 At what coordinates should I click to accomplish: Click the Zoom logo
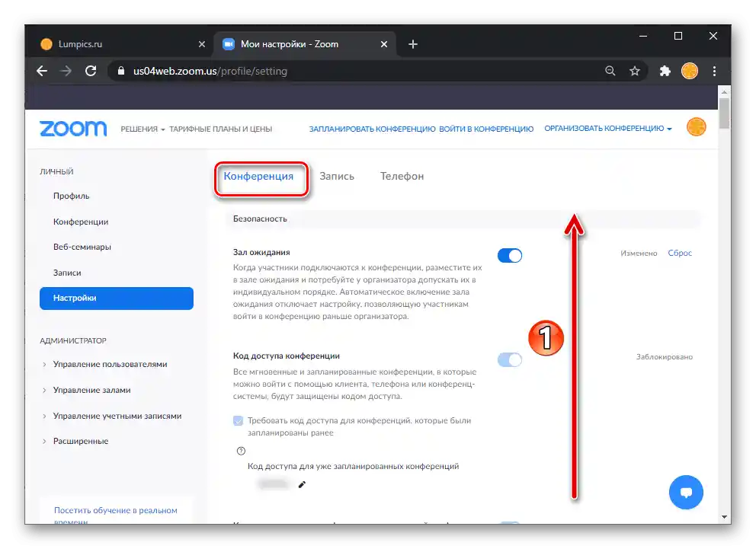tap(72, 129)
